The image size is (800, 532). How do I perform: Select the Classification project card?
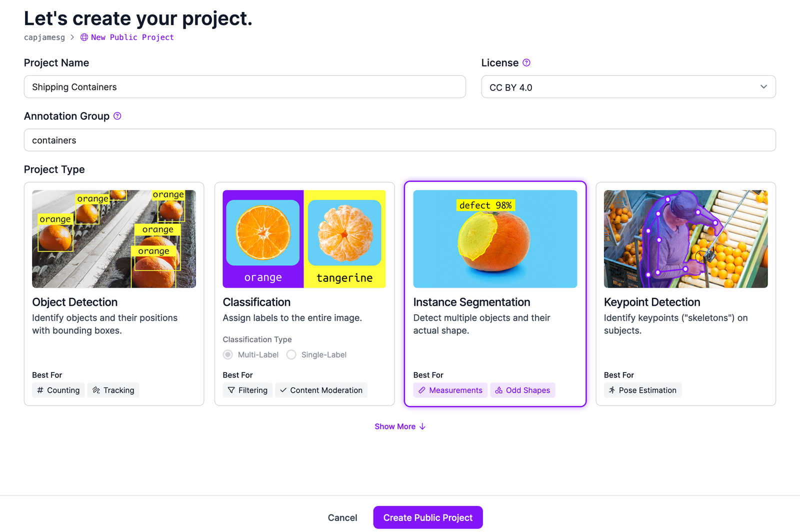point(304,294)
